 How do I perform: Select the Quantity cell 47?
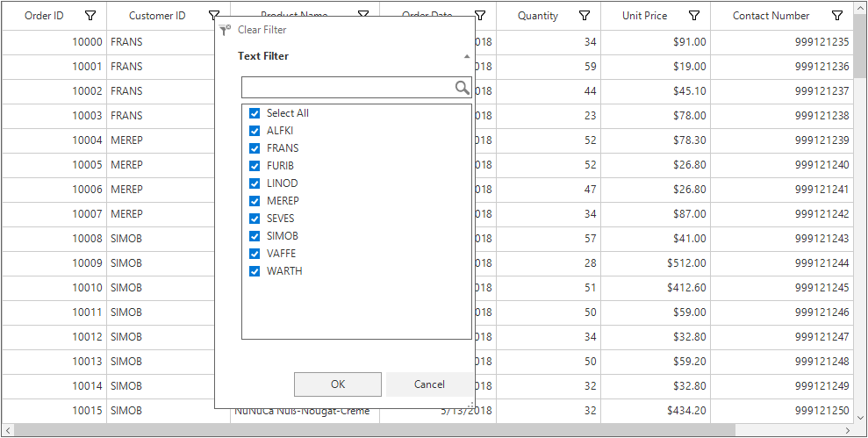tap(549, 190)
